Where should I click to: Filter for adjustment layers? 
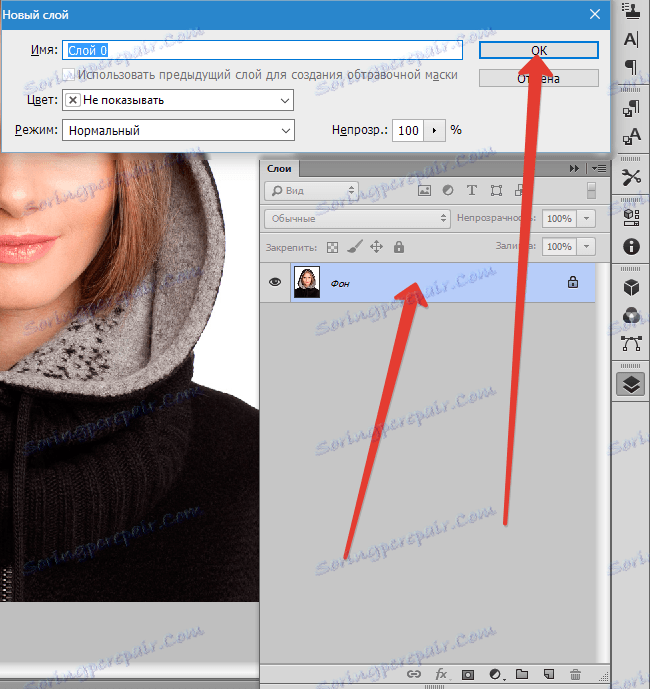click(448, 190)
